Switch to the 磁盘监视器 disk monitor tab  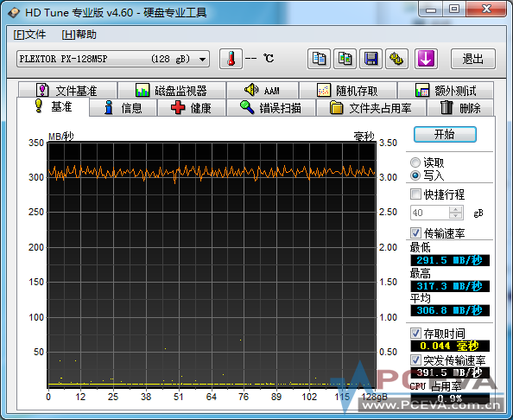[172, 91]
